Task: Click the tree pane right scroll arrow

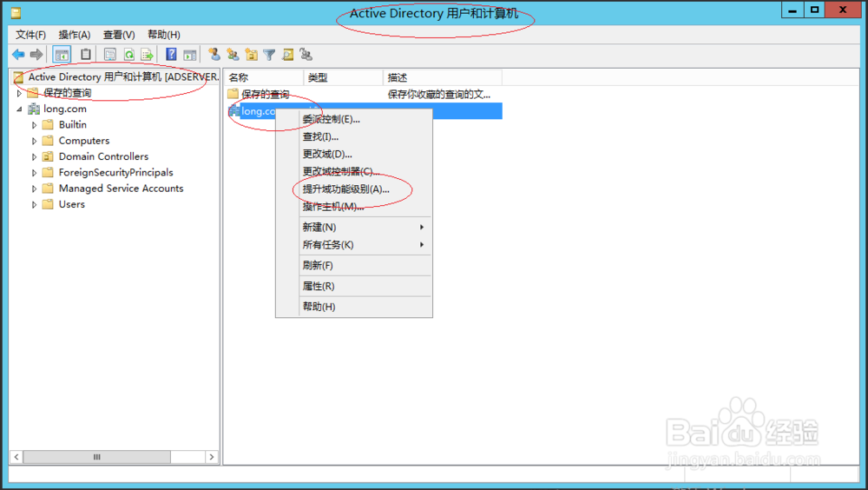Action: [x=212, y=457]
